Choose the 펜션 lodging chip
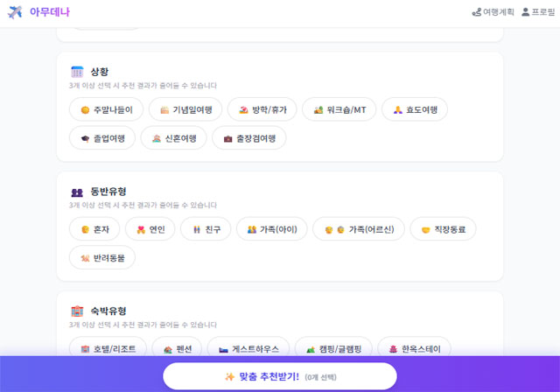Screen dimensions: 560x392 [177, 348]
